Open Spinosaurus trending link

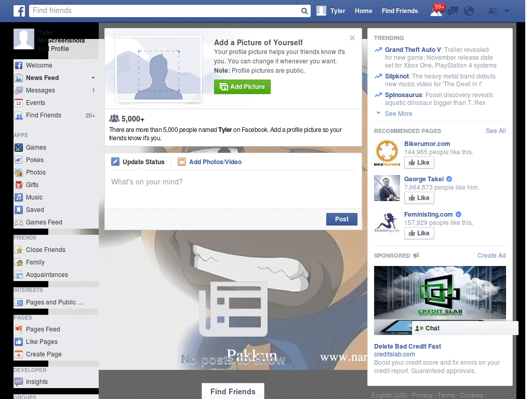click(403, 95)
